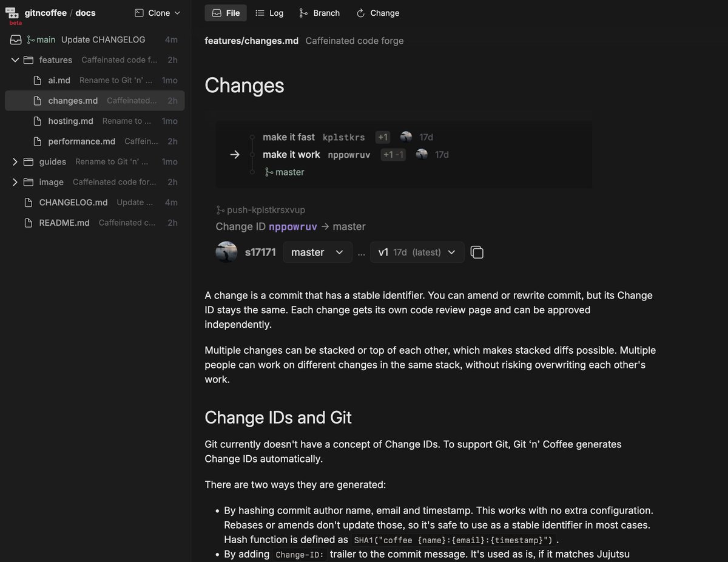Expand the image folder
The image size is (728, 562).
tap(15, 182)
